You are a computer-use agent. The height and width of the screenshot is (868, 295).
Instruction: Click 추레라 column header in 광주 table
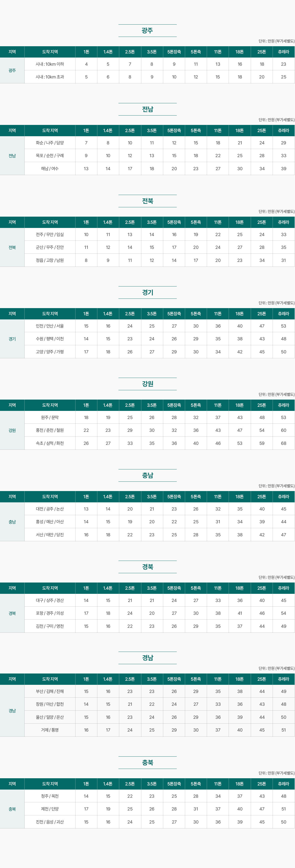tap(283, 52)
